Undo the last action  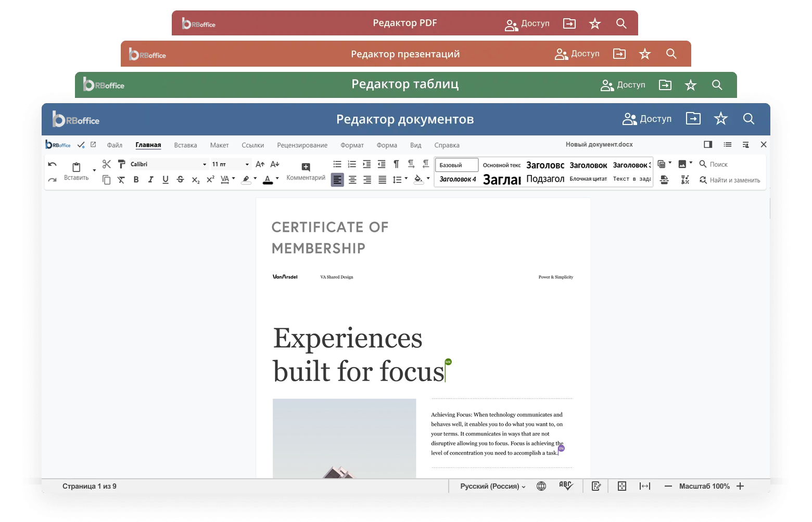[x=52, y=165]
